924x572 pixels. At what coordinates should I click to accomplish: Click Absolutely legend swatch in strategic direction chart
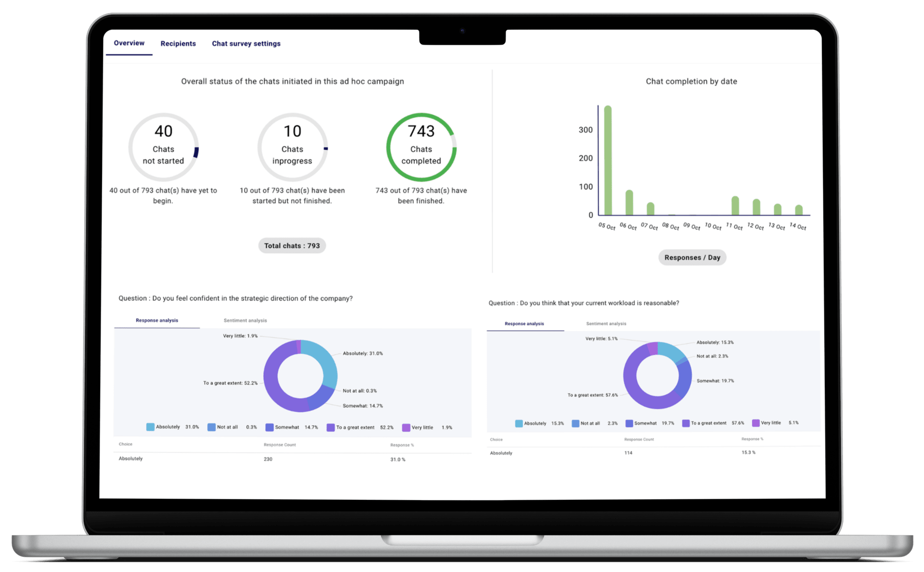[150, 427]
